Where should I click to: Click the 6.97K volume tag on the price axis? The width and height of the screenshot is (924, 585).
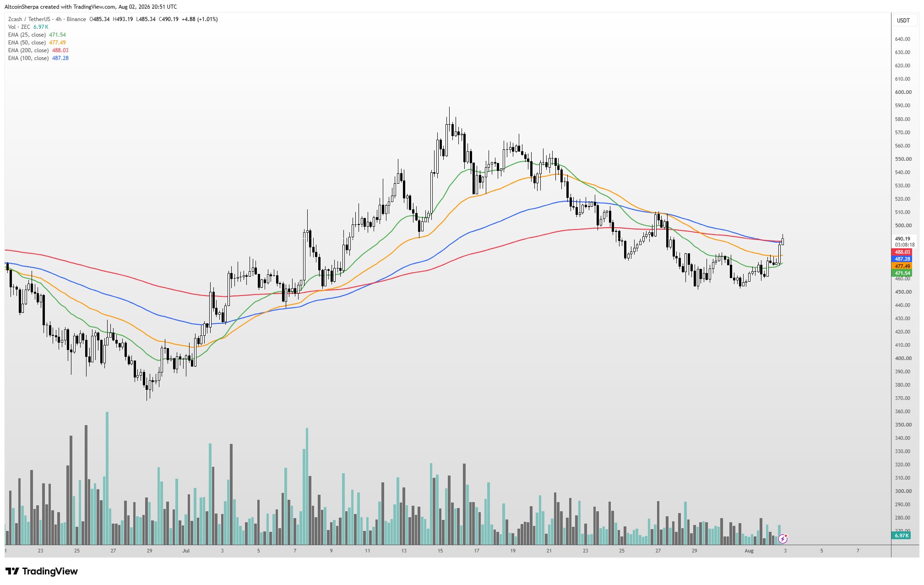902,536
